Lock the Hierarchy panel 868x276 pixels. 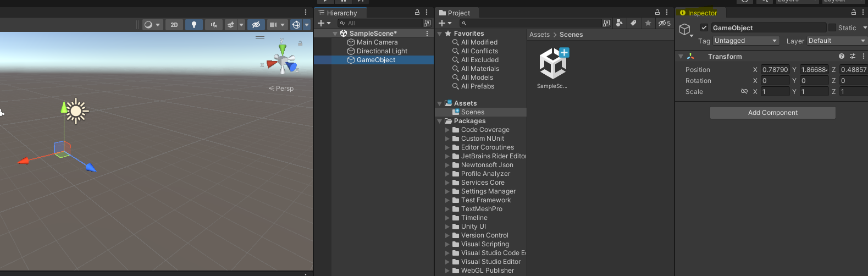[x=417, y=12]
